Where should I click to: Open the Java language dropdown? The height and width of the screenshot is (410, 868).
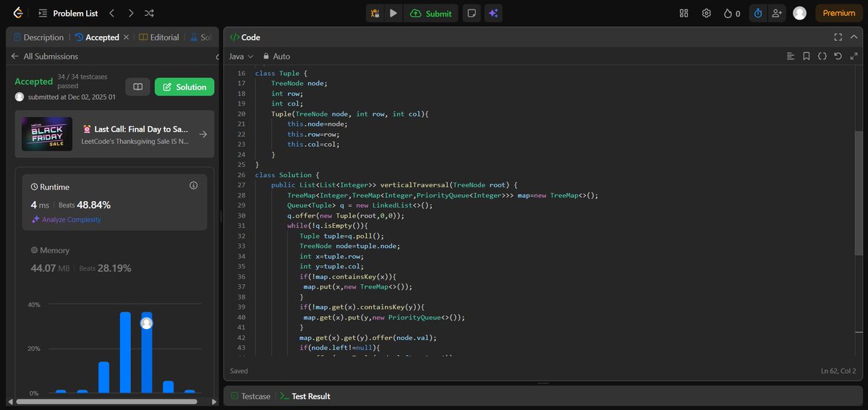[x=241, y=56]
